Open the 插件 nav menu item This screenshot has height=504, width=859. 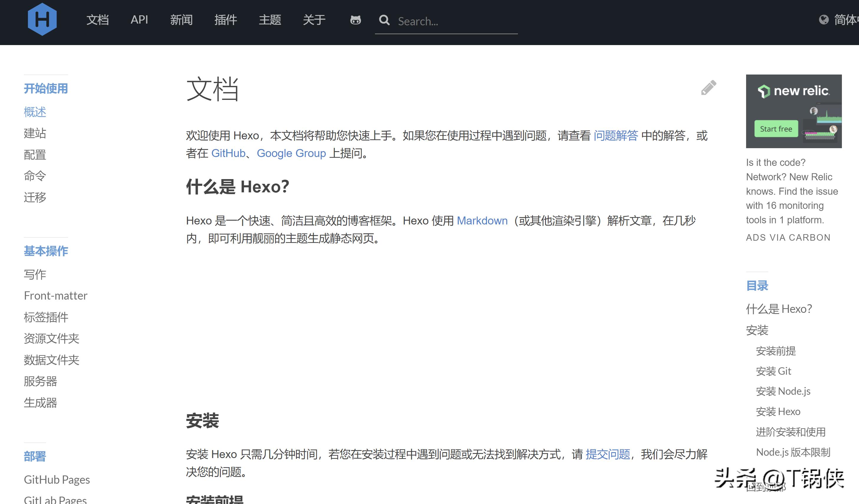(x=226, y=20)
